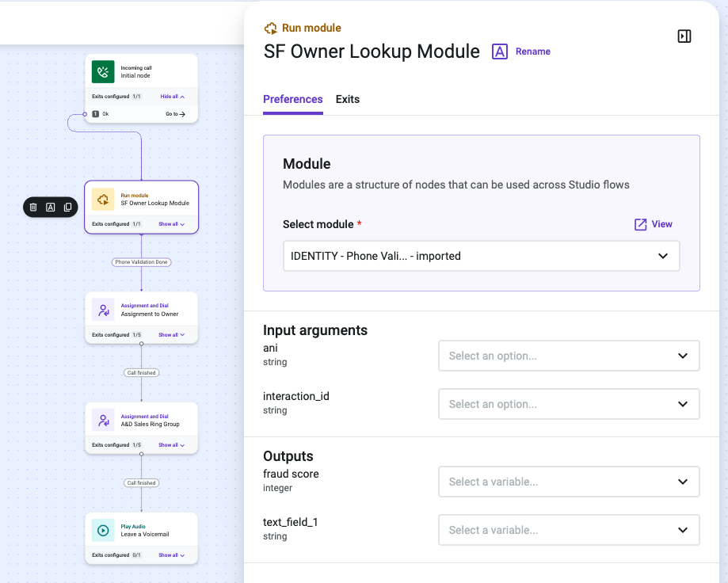728x583 pixels.
Task: Open the text_field_1 output variable dropdown
Action: pyautogui.click(x=569, y=530)
